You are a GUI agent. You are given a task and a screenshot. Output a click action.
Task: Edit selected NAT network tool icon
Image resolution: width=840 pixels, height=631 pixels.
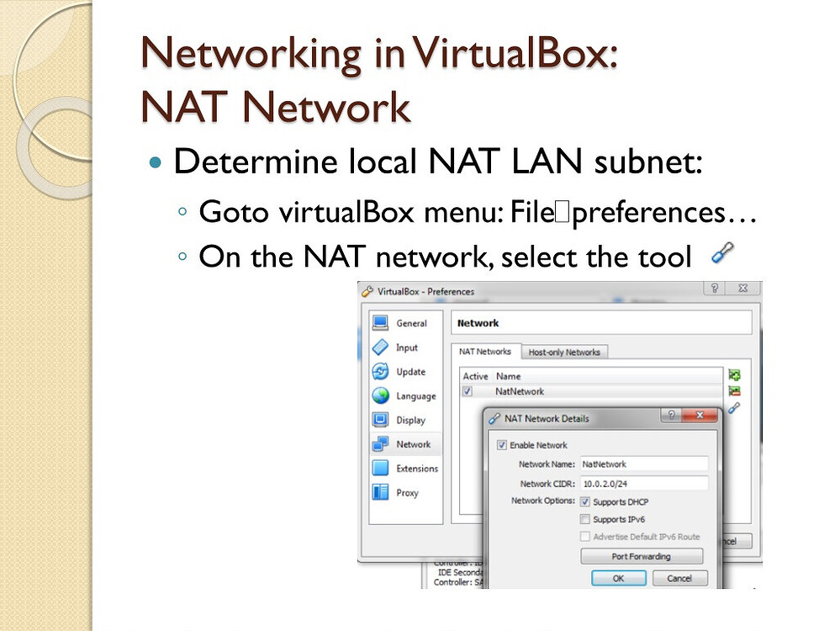tap(734, 408)
